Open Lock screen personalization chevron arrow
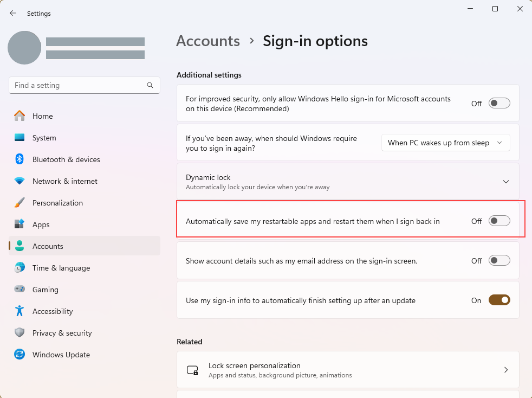The width and height of the screenshot is (532, 398). tap(505, 370)
